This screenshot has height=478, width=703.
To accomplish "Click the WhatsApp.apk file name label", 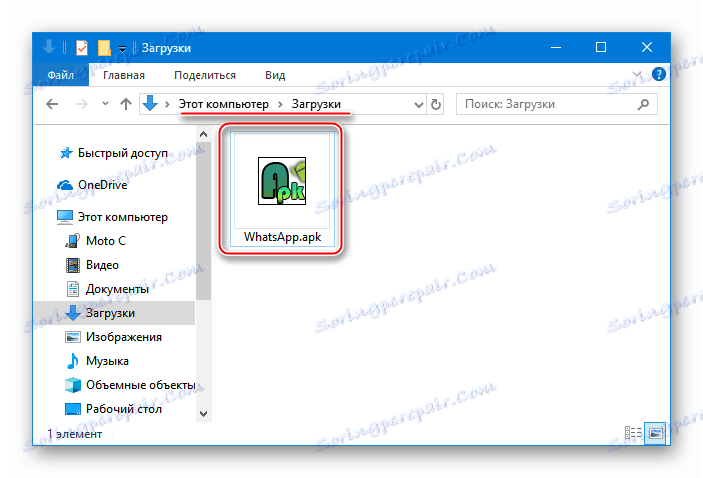I will coord(282,237).
